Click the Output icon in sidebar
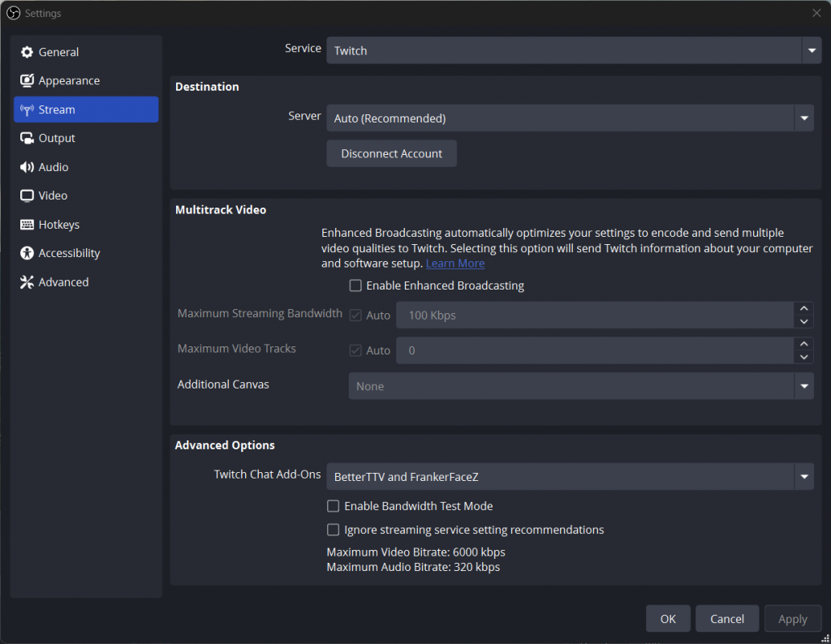The width and height of the screenshot is (831, 644). 27,139
